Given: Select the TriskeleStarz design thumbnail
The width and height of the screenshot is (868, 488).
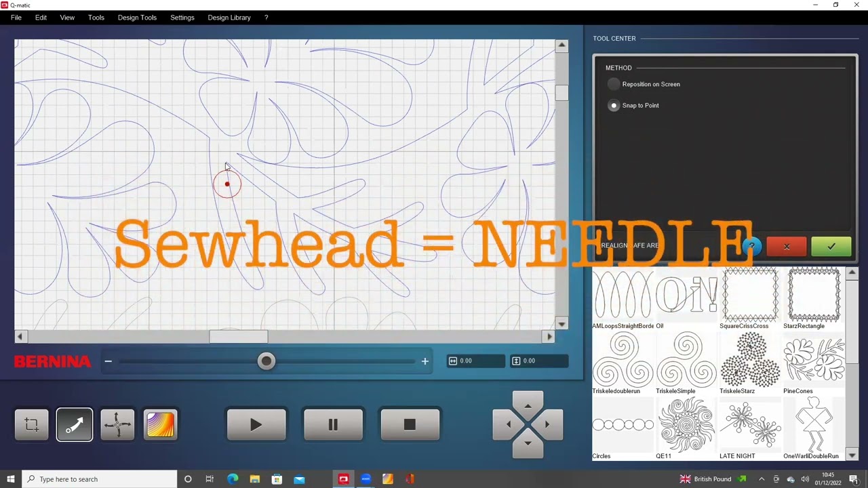Looking at the screenshot, I should coord(750,360).
